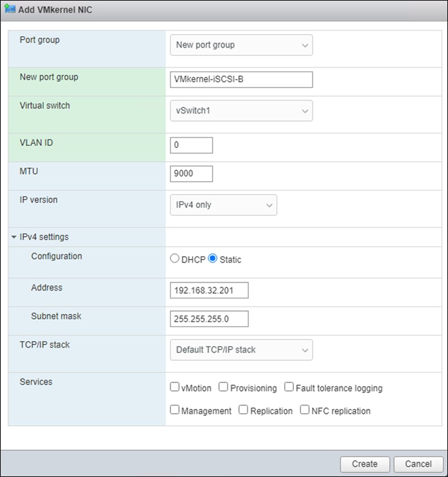
Task: Click the Address row label
Action: click(x=47, y=287)
